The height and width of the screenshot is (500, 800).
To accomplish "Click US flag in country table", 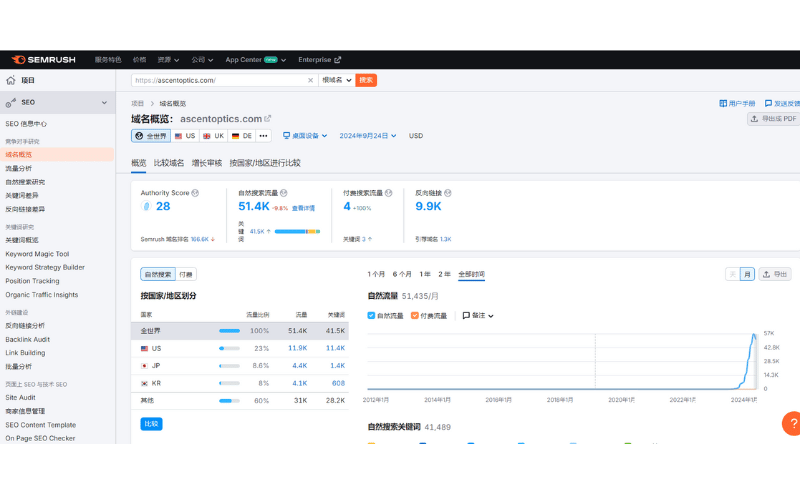I will click(144, 348).
